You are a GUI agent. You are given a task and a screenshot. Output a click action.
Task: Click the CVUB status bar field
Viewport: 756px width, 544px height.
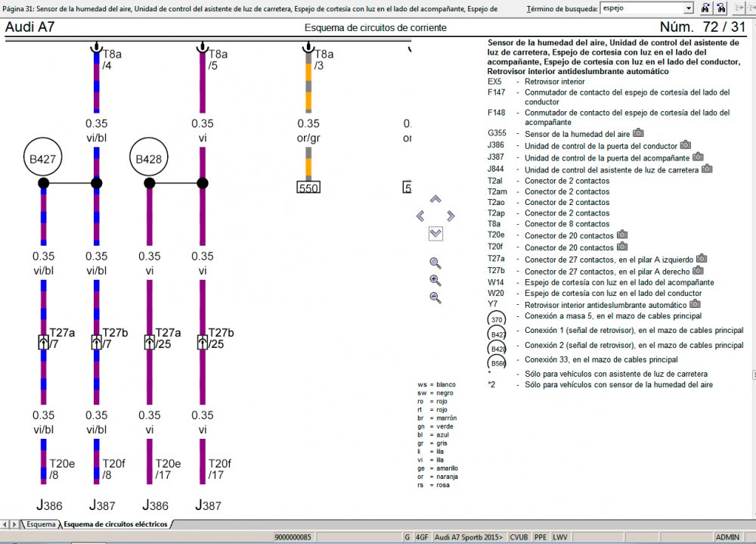[519, 536]
